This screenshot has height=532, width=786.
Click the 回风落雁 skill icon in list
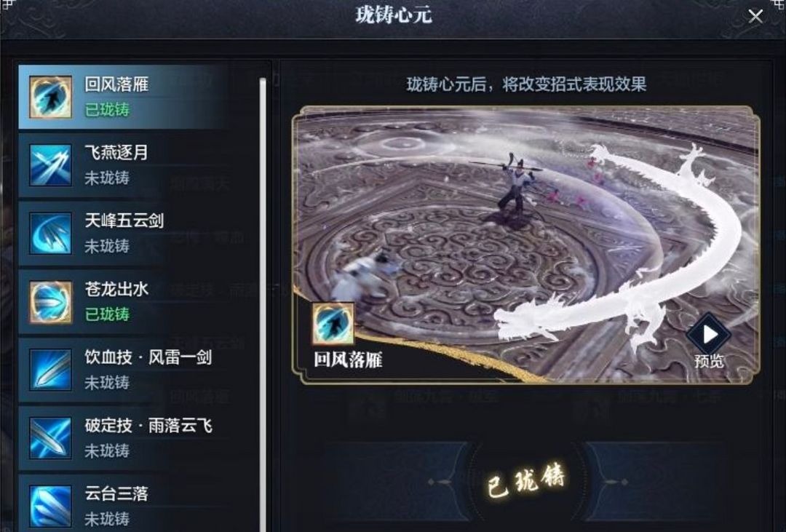[x=50, y=97]
